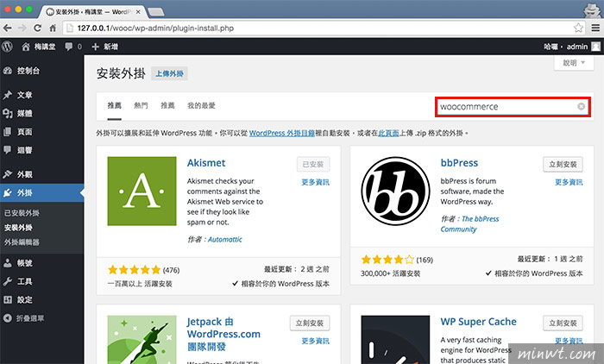The width and height of the screenshot is (604, 364).
Task: Expand the 說明 help dropdown
Action: [x=574, y=63]
